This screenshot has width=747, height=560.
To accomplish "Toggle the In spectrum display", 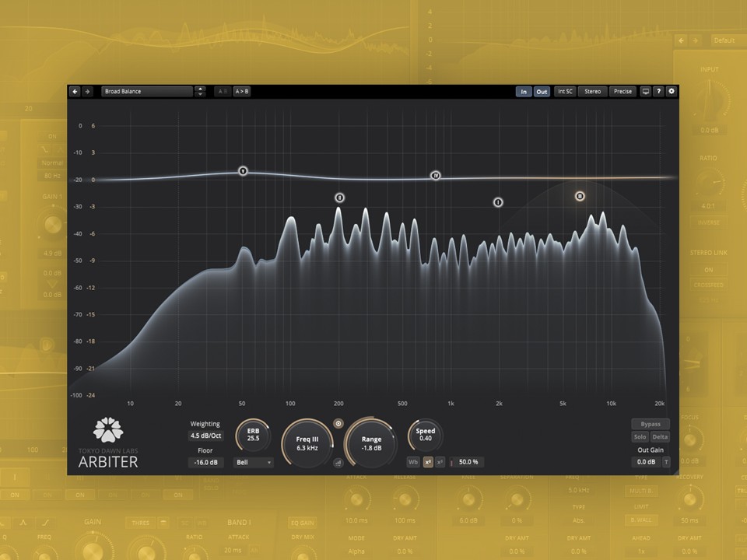I will tap(524, 92).
